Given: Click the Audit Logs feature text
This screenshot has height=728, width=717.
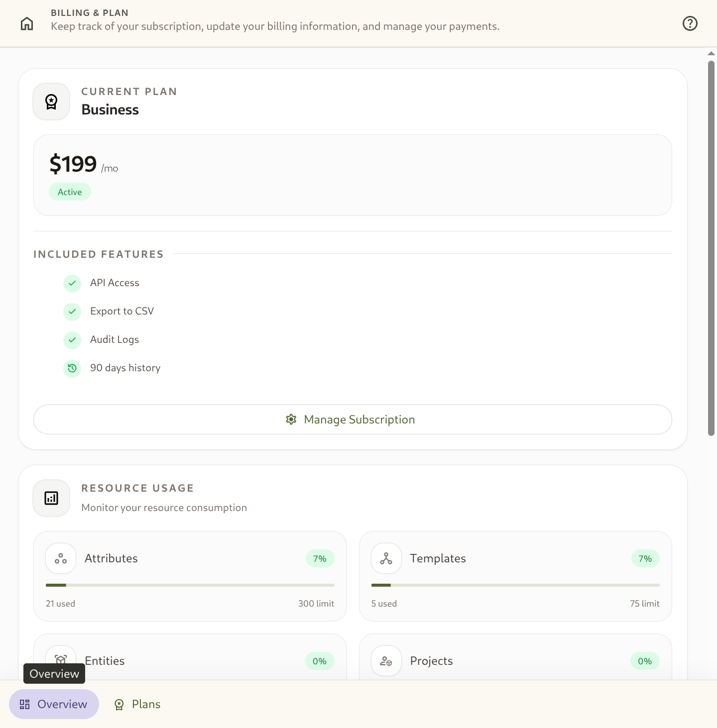Looking at the screenshot, I should [x=115, y=339].
